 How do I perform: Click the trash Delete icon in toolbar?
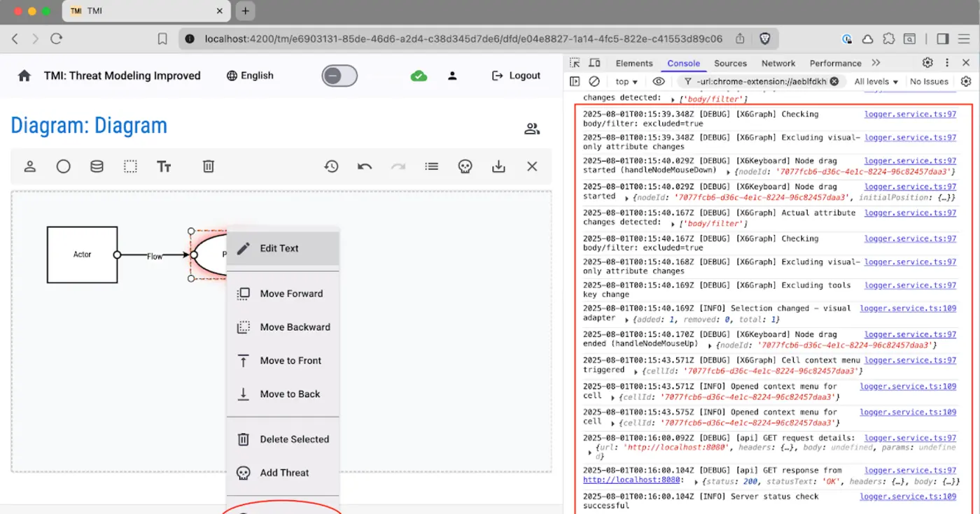point(208,166)
